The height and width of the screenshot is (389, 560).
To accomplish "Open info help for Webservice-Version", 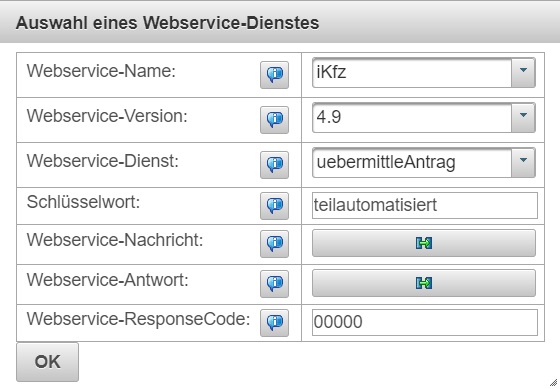I will [x=274, y=120].
